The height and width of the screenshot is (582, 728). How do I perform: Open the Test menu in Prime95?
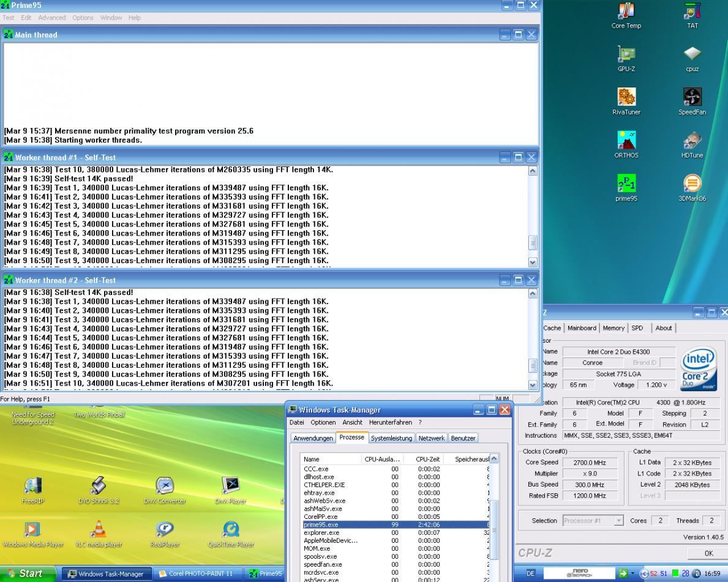point(9,18)
